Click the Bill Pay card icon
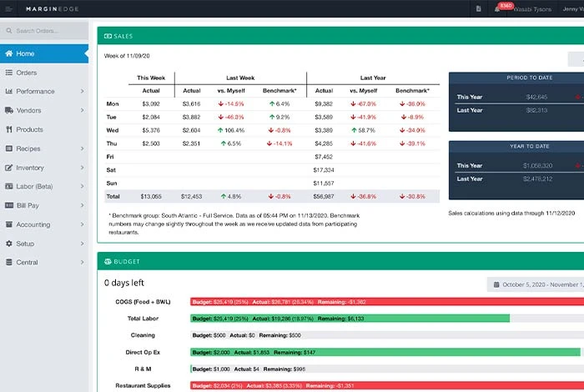Viewport: 584px width, 392px height. [9, 205]
